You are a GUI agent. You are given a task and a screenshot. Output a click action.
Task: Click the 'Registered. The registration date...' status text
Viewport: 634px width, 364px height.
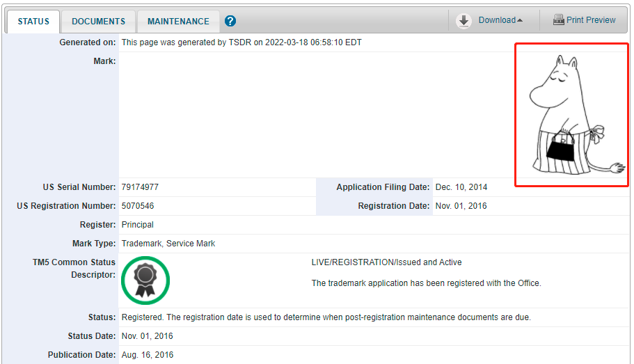click(326, 317)
